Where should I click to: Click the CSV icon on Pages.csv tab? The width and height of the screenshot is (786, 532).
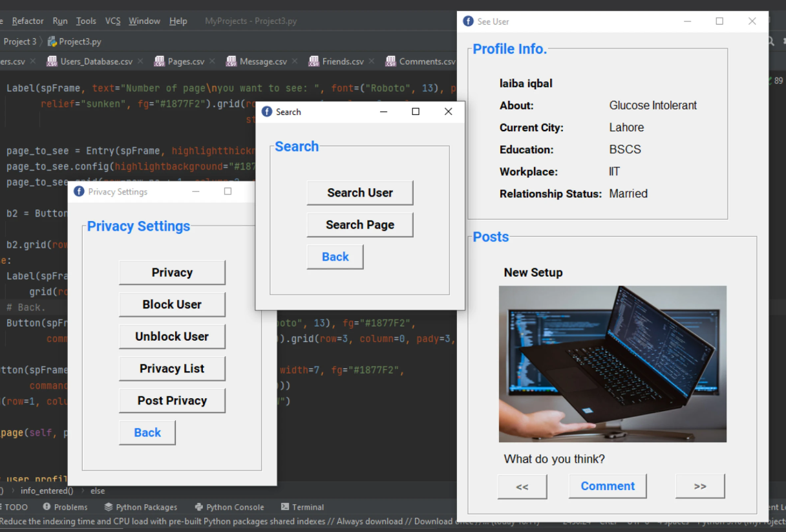[160, 61]
